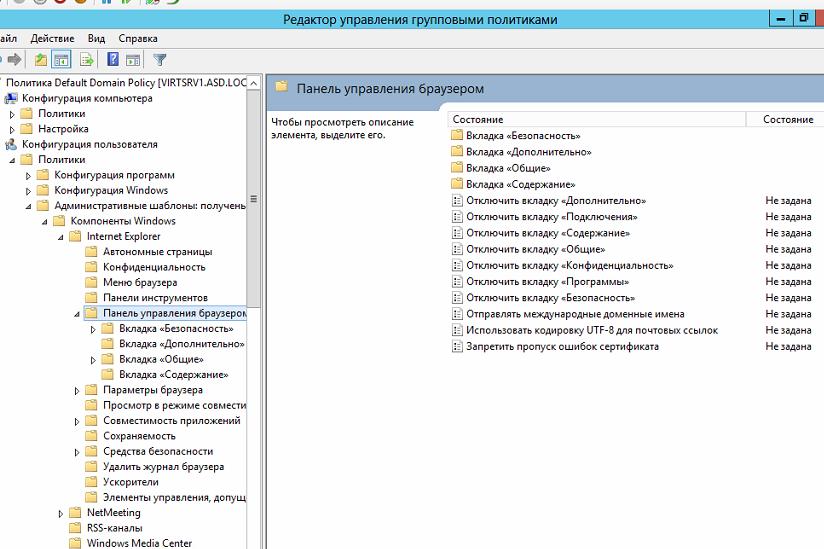Click policy icon of Отправлять международные доменные имена
This screenshot has height=549, width=824.
[x=457, y=314]
